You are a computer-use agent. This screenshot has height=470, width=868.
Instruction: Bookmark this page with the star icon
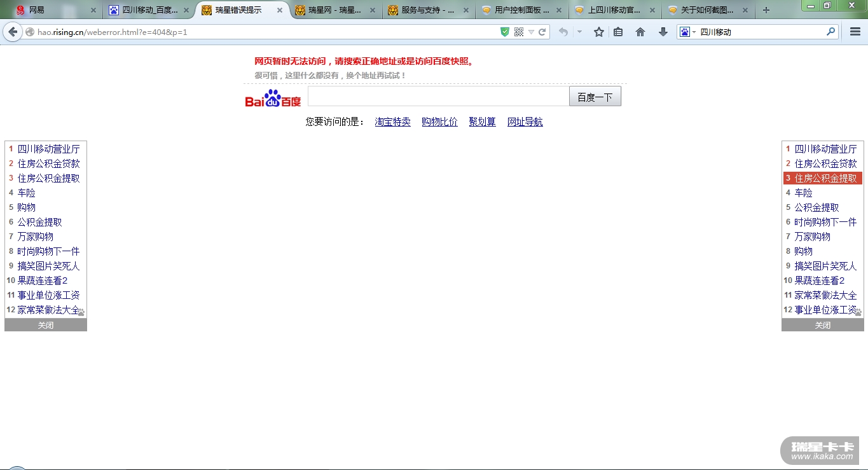coord(599,32)
